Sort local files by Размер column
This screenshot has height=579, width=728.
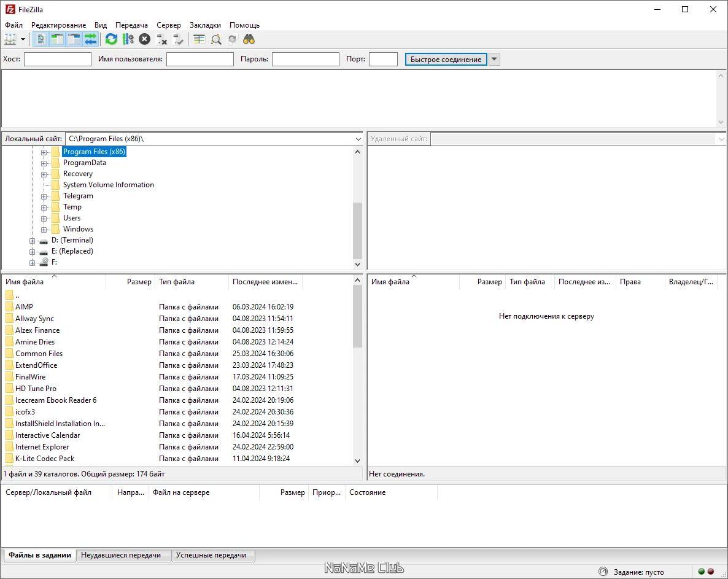(131, 282)
